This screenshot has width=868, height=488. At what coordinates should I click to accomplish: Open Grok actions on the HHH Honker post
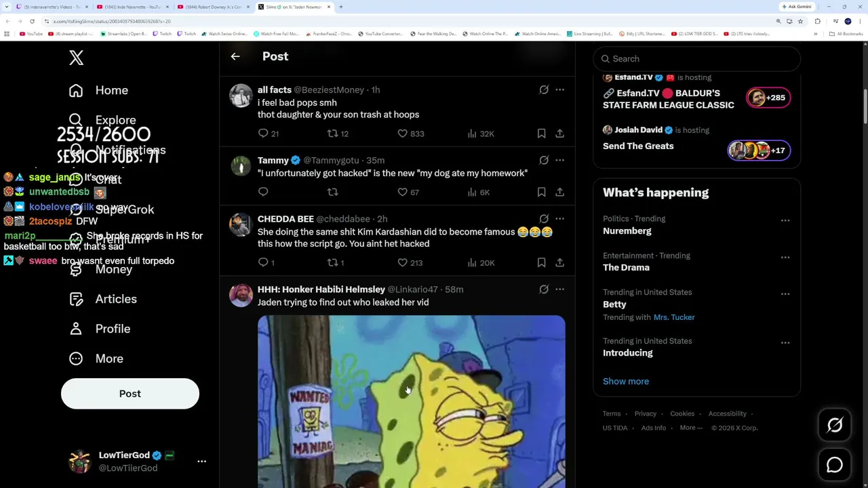click(544, 289)
